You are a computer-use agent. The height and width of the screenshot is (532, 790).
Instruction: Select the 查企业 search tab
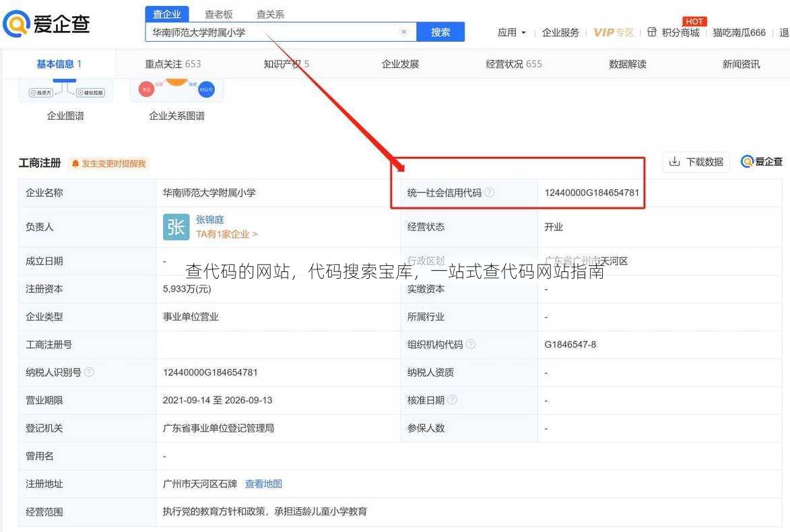[167, 14]
